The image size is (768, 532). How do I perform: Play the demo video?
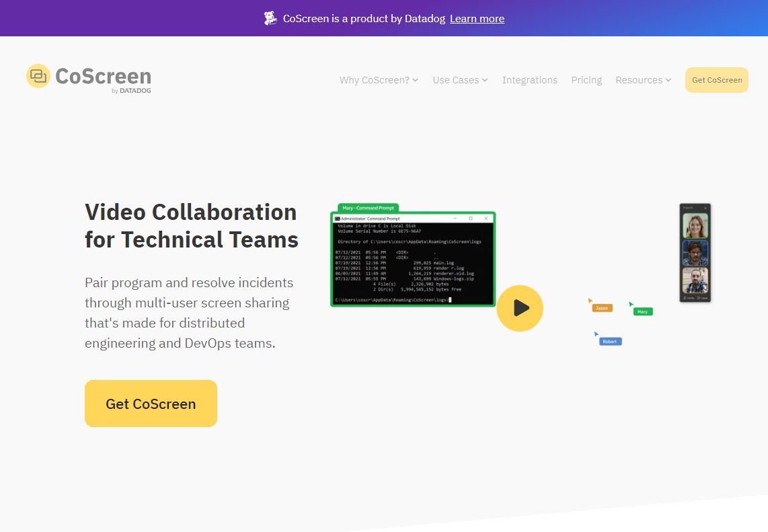click(520, 308)
